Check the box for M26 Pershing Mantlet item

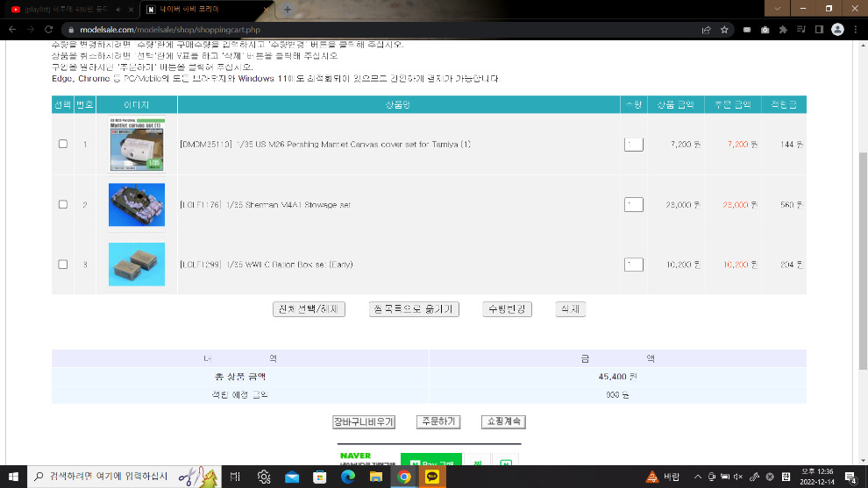(62, 144)
